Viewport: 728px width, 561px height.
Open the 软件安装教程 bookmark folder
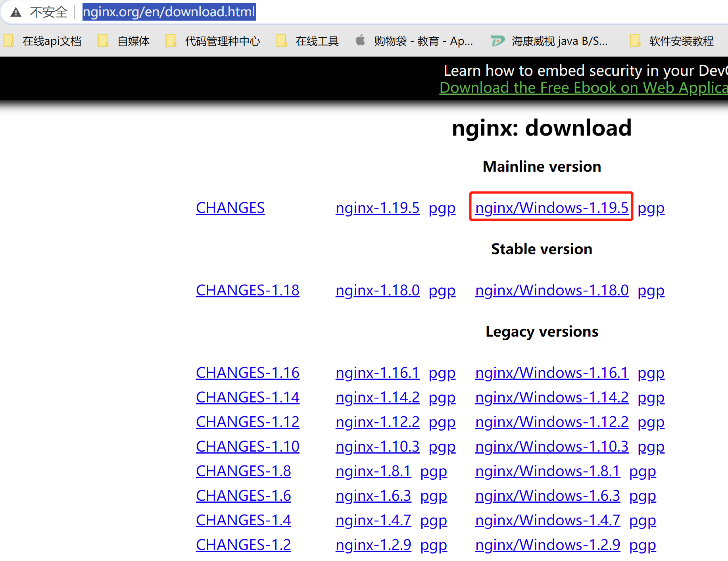tap(672, 41)
